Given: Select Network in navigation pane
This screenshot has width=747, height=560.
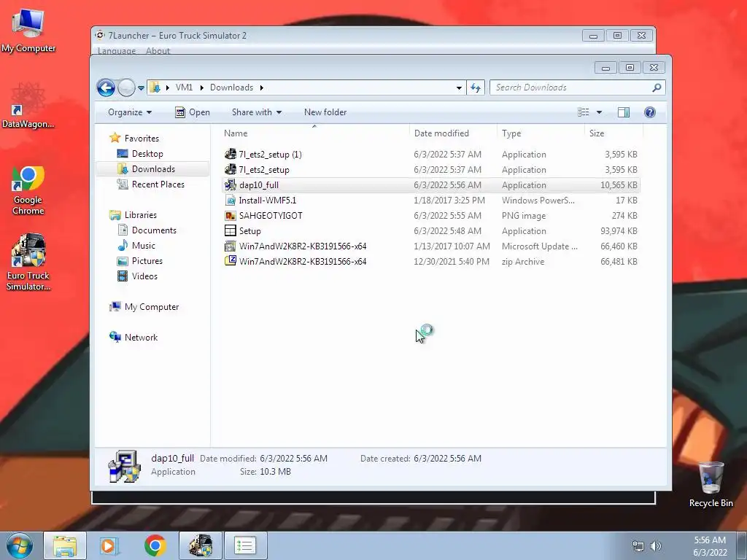Looking at the screenshot, I should pos(133,337).
